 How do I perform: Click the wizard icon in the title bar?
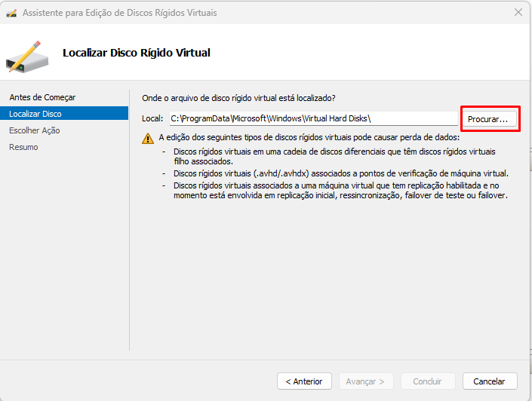(x=11, y=12)
